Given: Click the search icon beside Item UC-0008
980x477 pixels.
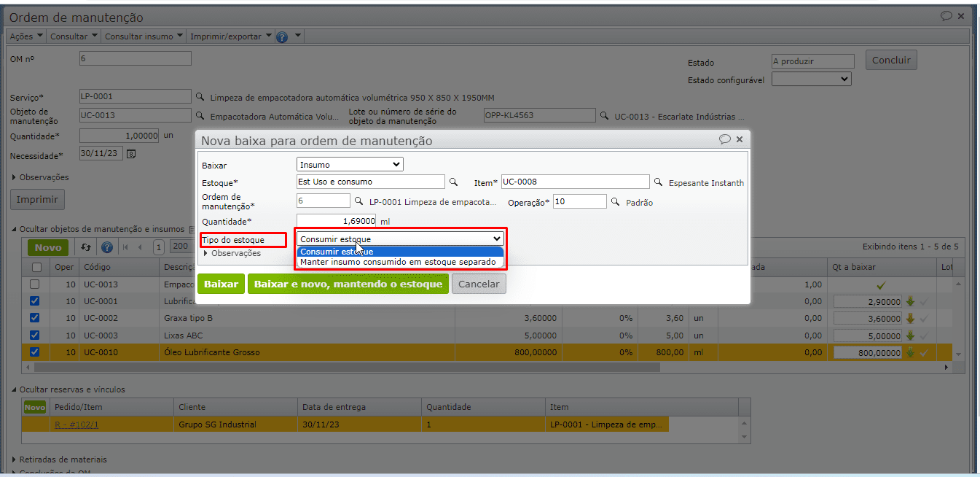Looking at the screenshot, I should pyautogui.click(x=658, y=182).
